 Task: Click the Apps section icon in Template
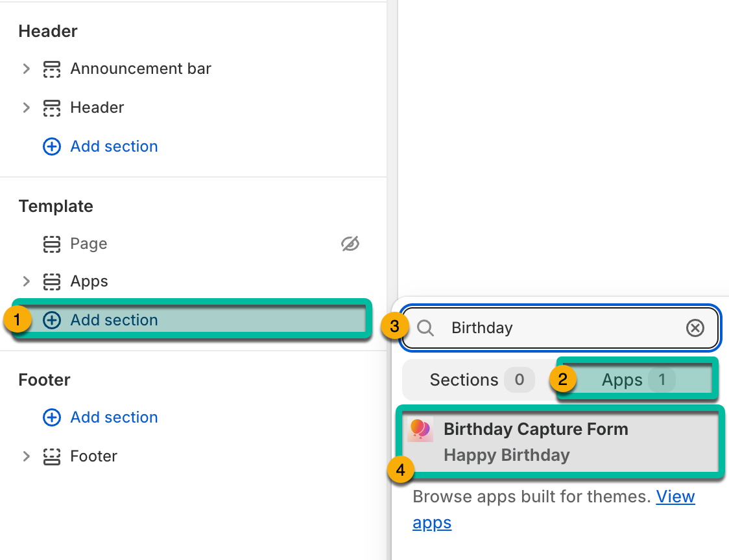52,281
